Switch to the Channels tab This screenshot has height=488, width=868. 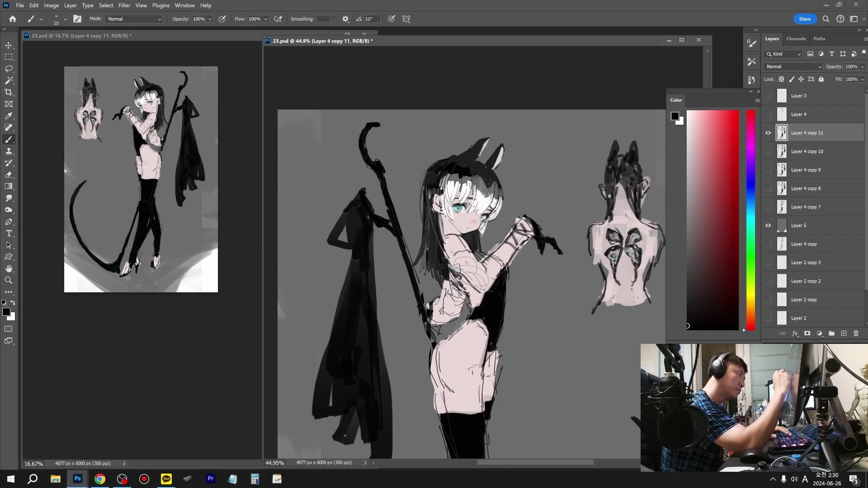click(796, 39)
